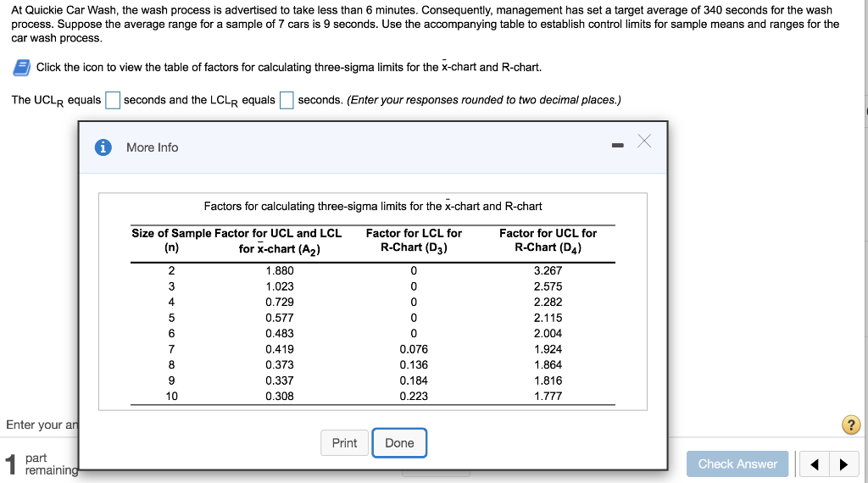Select D3 value 0.184

[414, 380]
